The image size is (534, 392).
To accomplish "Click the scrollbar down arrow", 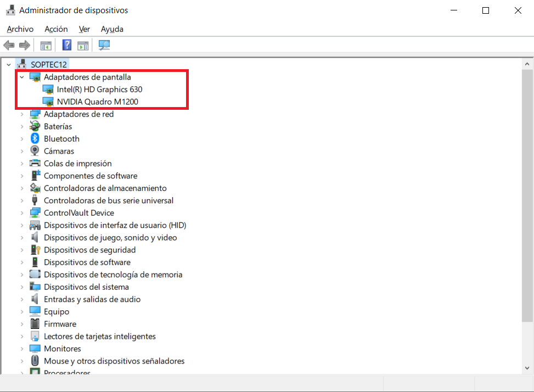I will pos(527,368).
